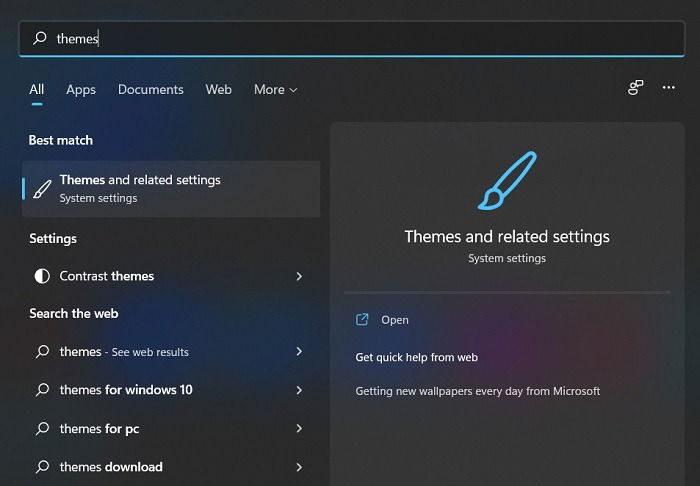Select Themes and related settings best match
This screenshot has height=486, width=700.
pyautogui.click(x=171, y=189)
